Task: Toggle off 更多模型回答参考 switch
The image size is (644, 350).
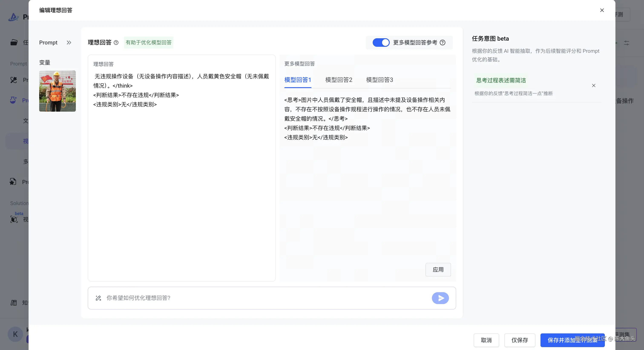Action: [381, 43]
